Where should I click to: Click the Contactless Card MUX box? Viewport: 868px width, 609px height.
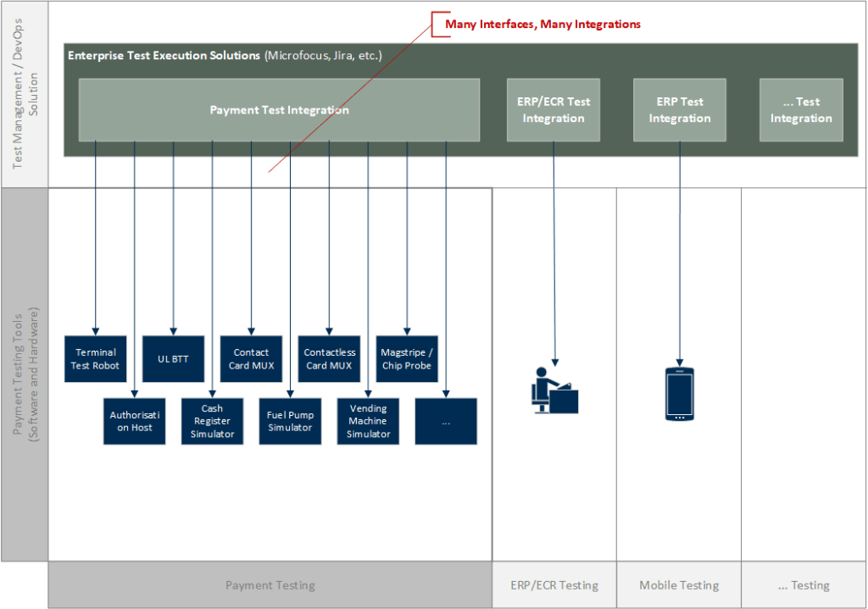pyautogui.click(x=330, y=359)
